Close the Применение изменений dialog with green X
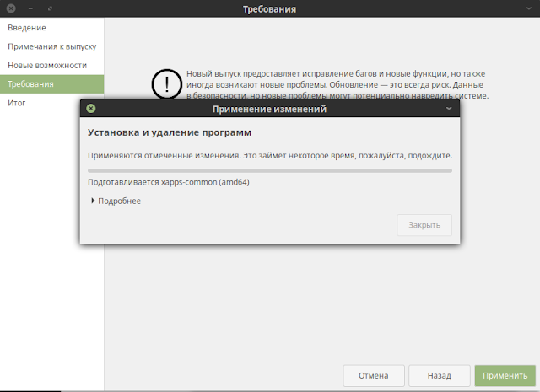 [91, 109]
